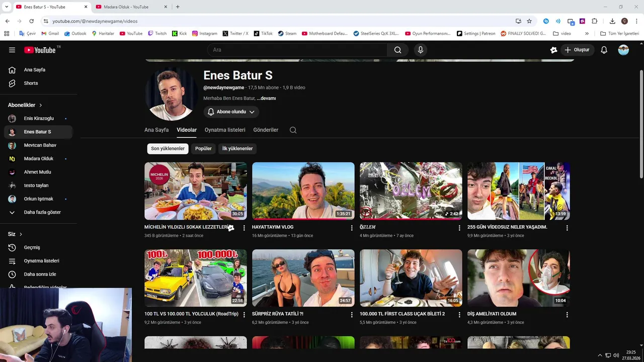Open the Siz section chevron
The width and height of the screenshot is (644, 362).
coord(21,234)
